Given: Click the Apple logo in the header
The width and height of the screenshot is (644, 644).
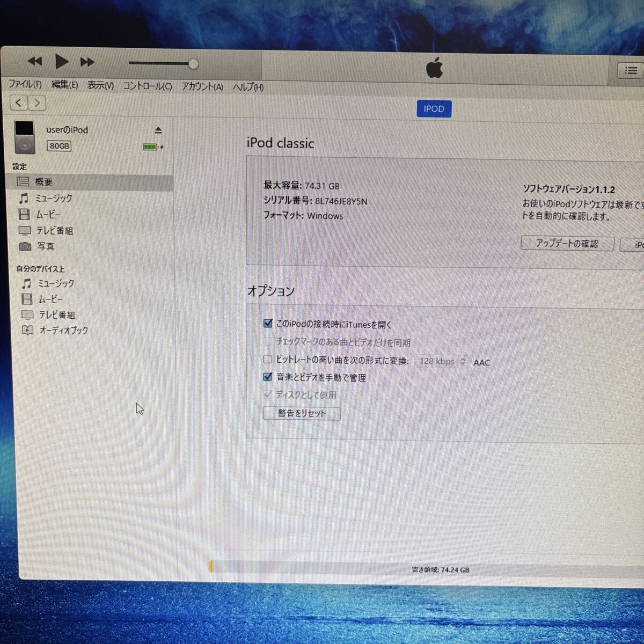Looking at the screenshot, I should pyautogui.click(x=434, y=69).
